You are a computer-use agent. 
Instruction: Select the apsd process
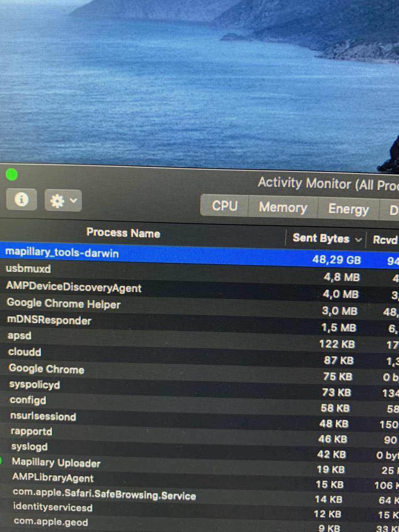point(20,336)
